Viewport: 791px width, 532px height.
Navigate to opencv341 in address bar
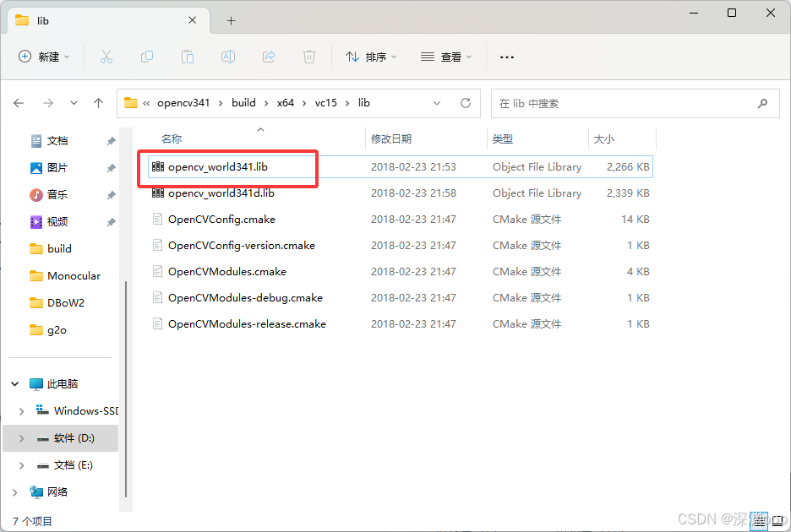coord(183,103)
